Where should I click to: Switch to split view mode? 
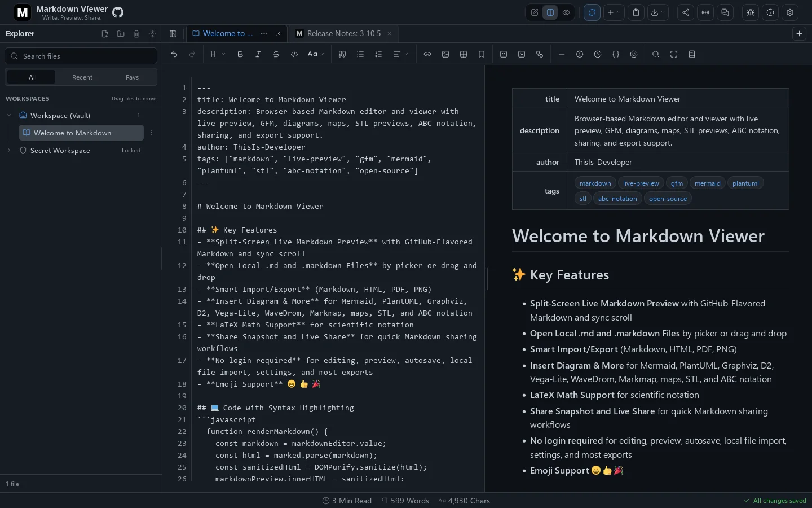point(550,12)
